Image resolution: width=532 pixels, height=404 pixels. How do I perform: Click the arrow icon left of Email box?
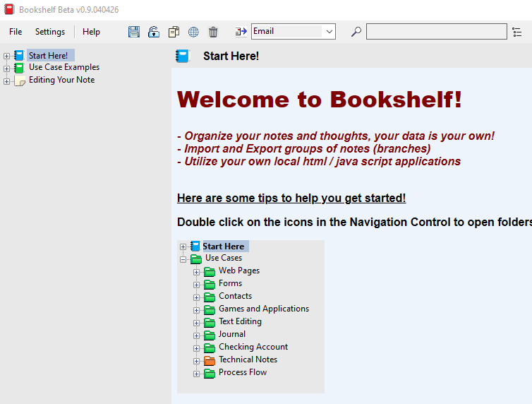[241, 32]
